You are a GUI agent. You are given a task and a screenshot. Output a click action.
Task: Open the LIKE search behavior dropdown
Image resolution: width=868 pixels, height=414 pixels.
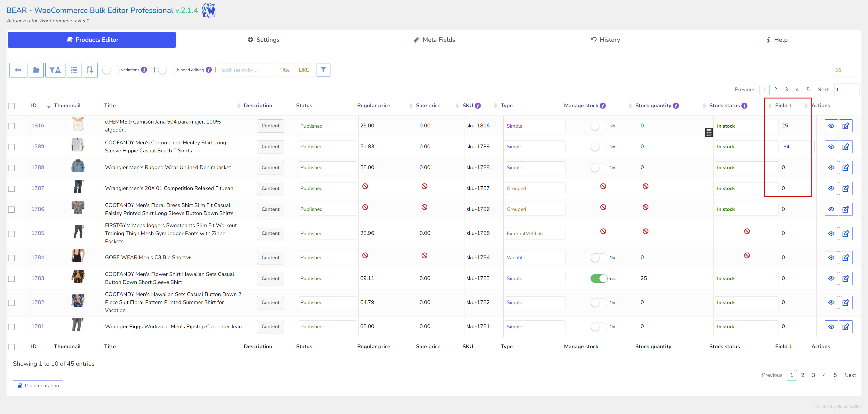(x=306, y=70)
